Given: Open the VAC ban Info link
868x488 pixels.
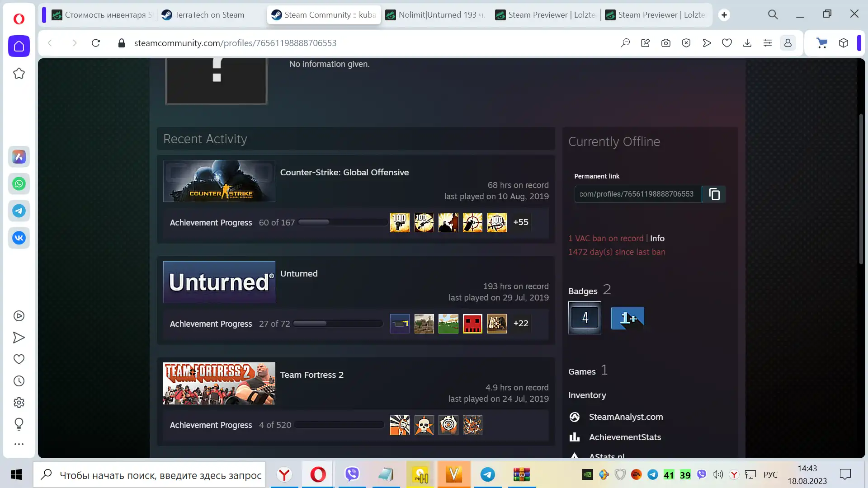Looking at the screenshot, I should [657, 239].
